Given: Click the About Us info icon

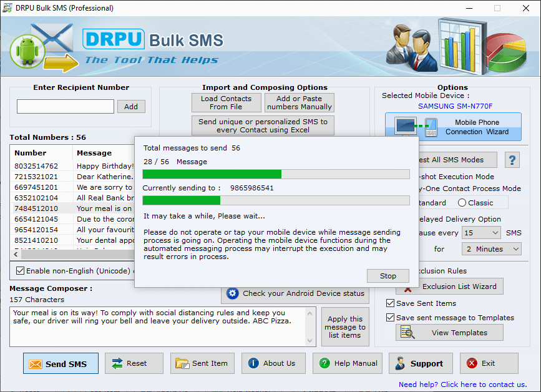Looking at the screenshot, I should [253, 363].
